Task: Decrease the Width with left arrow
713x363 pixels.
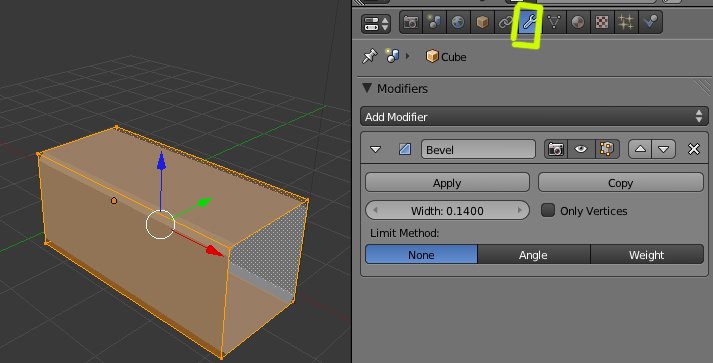Action: (375, 211)
